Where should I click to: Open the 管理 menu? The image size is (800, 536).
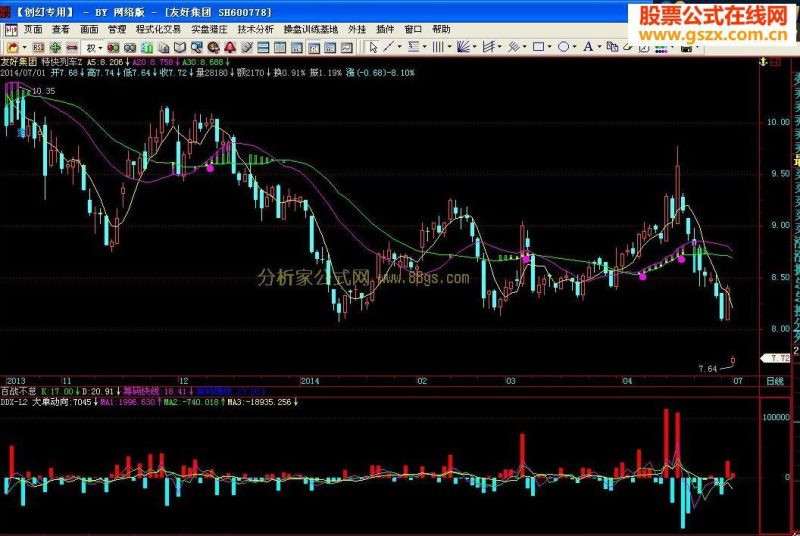117,30
